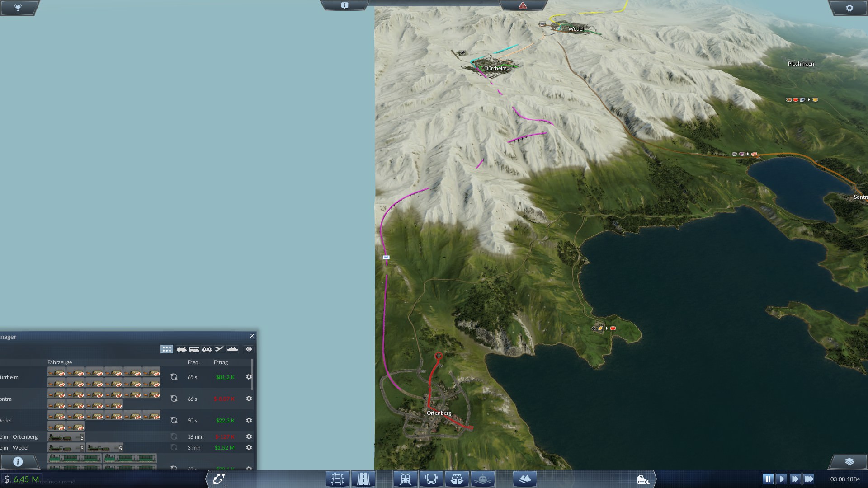
Task: Open the rail track construction tool
Action: pos(338,479)
